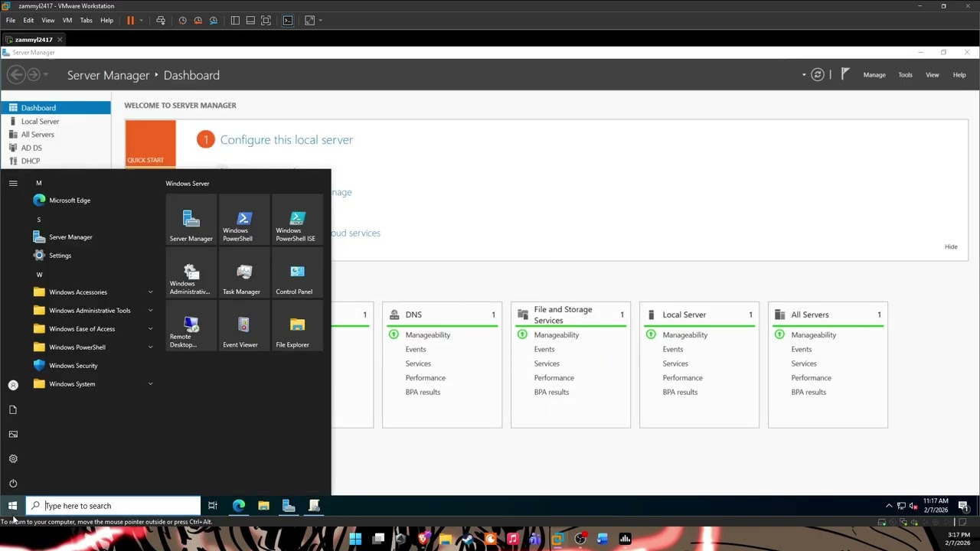
Task: Open Pictures from the Start menu rail
Action: (x=13, y=435)
